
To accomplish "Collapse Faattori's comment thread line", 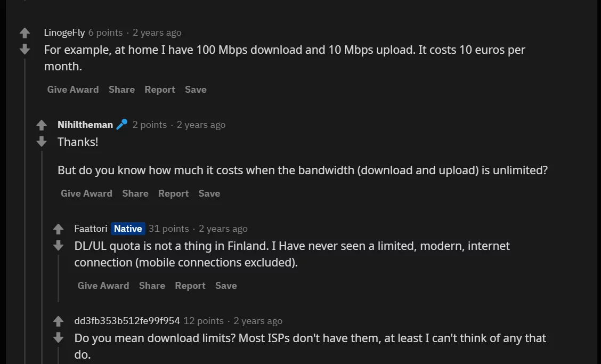I will click(58, 278).
